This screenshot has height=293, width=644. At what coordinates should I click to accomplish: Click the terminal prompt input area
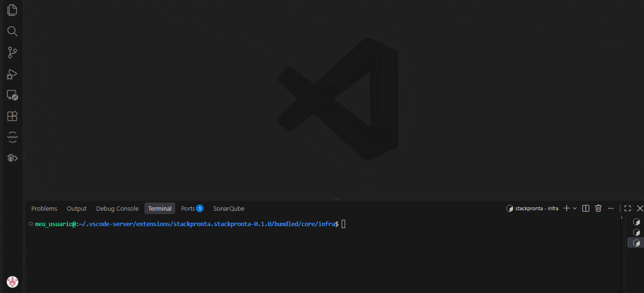(343, 224)
